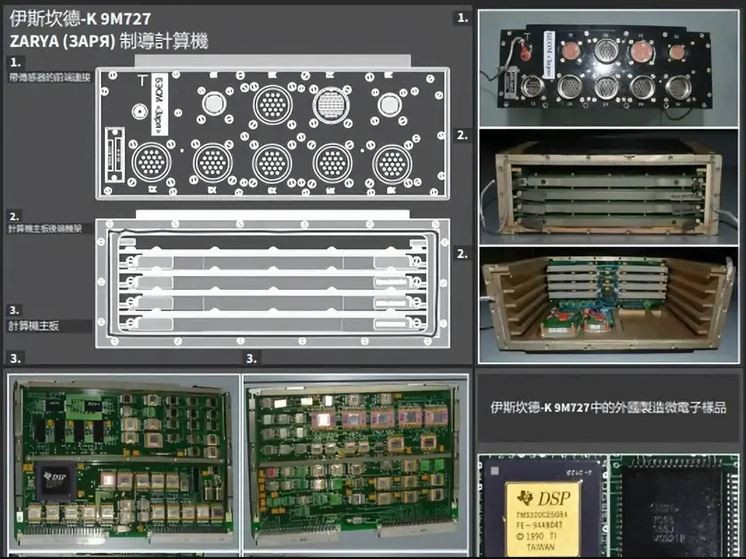Image resolution: width=746 pixels, height=559 pixels.
Task: Click the title text 伊斯坎德-K 9M727
Action: coord(78,18)
